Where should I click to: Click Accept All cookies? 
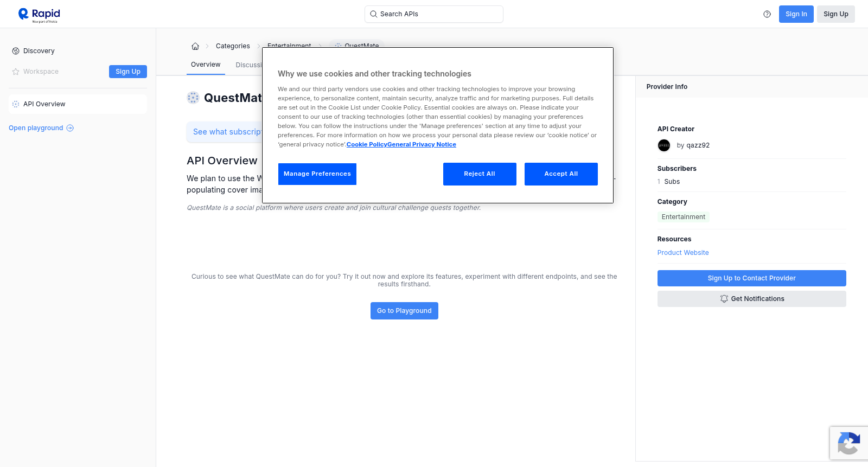click(x=561, y=174)
